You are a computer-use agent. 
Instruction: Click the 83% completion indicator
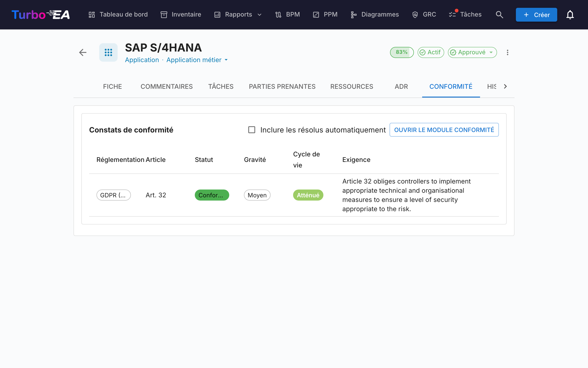[402, 52]
